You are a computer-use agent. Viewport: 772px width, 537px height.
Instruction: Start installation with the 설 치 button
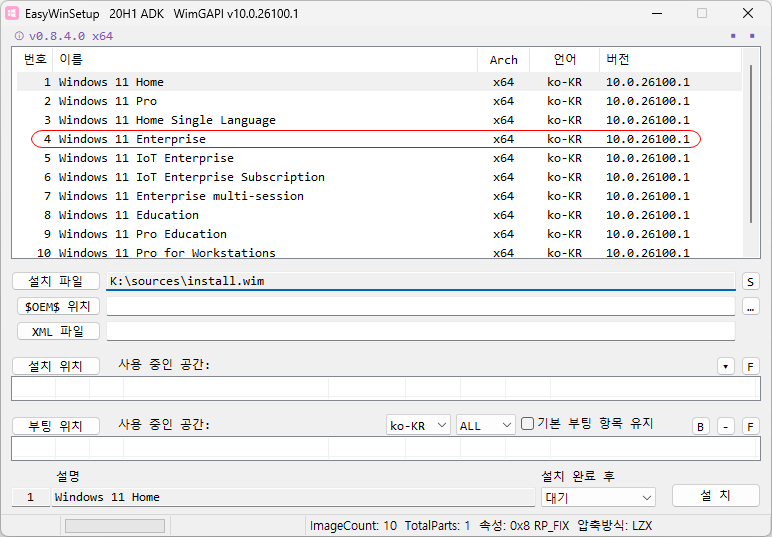pos(715,495)
